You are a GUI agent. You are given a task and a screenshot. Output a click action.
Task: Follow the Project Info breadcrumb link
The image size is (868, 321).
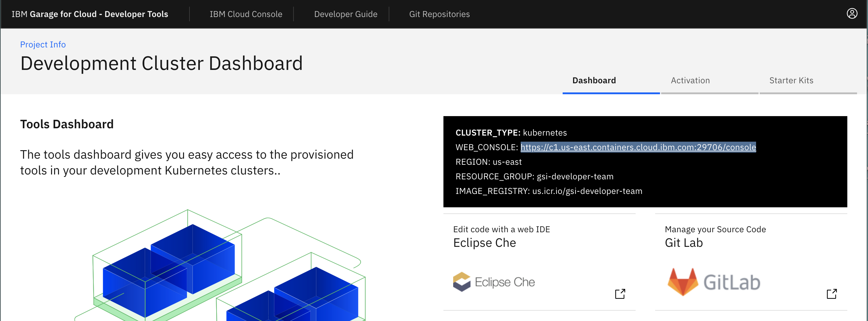pyautogui.click(x=43, y=44)
